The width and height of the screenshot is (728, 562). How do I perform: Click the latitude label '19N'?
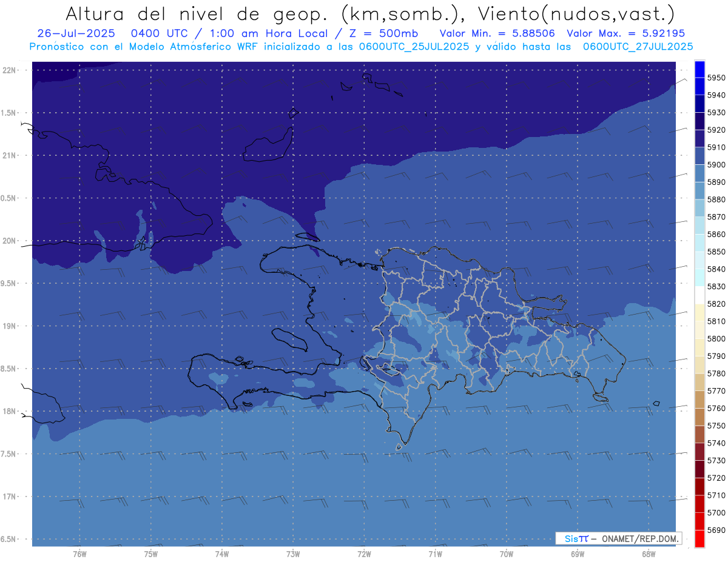[8, 326]
